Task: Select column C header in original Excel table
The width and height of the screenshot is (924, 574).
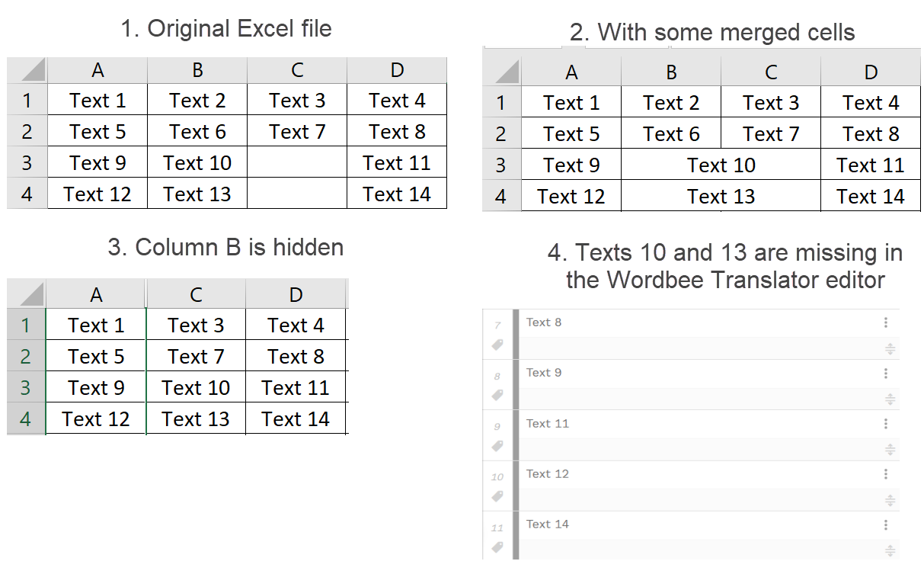Action: point(297,70)
